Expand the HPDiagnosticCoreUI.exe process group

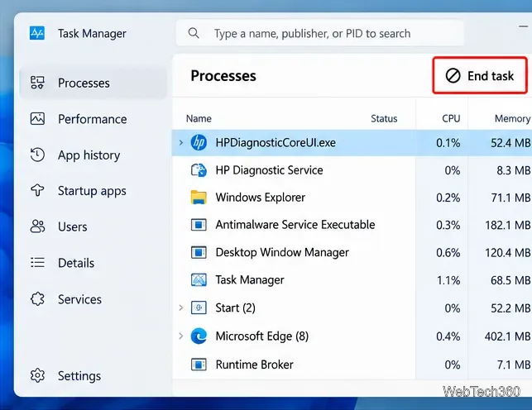point(181,142)
